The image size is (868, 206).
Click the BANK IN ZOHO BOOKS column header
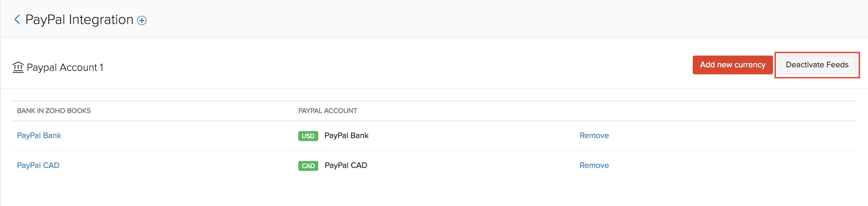pyautogui.click(x=53, y=110)
